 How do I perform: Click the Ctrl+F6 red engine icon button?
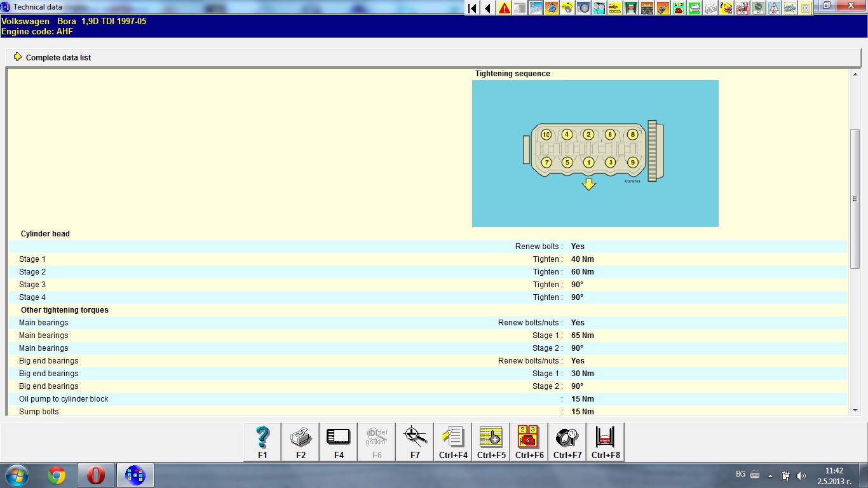[x=529, y=442]
